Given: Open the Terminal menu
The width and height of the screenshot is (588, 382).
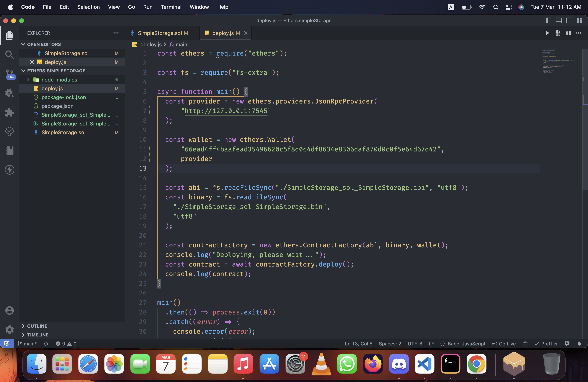Looking at the screenshot, I should coord(171,7).
